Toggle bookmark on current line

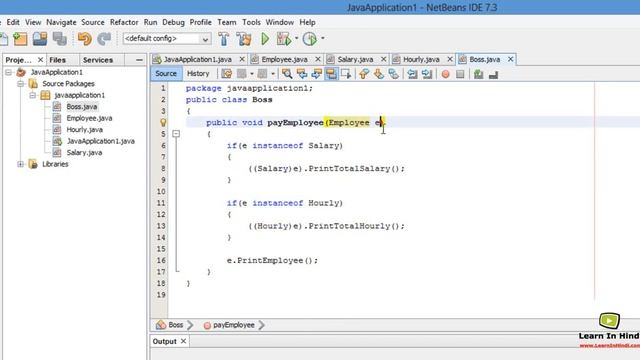pyautogui.click(x=393, y=74)
